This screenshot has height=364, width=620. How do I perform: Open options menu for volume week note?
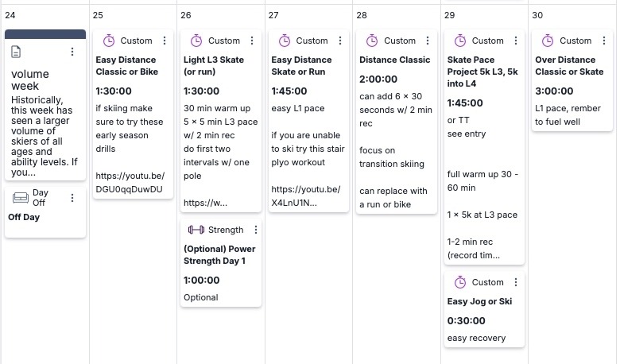[x=72, y=52]
